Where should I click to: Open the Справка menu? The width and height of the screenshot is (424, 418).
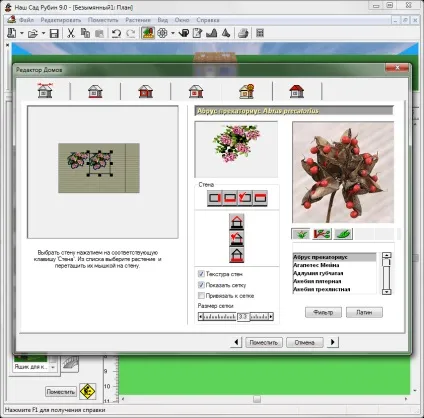tap(208, 20)
